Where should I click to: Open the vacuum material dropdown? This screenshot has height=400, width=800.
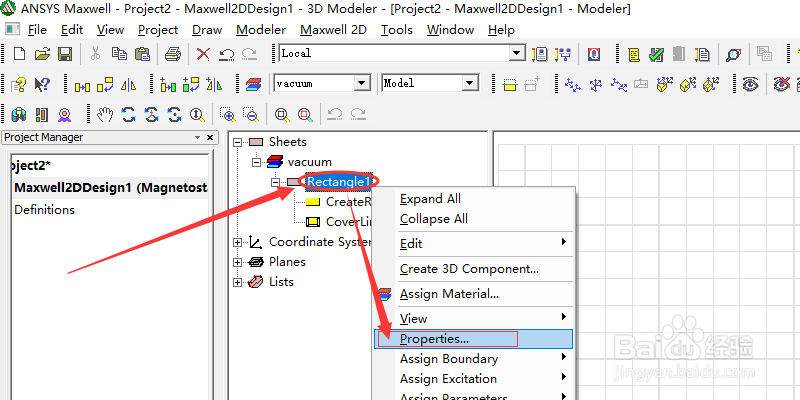[362, 83]
